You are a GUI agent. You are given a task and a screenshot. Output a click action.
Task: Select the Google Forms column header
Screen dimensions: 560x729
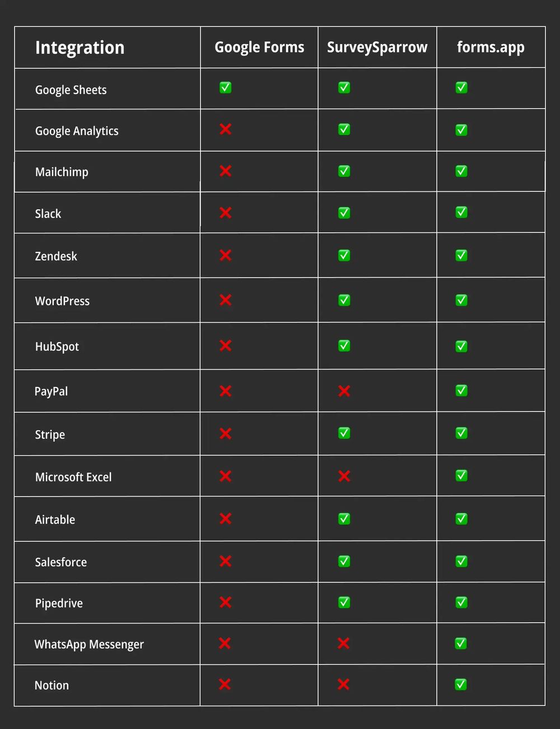tap(259, 48)
